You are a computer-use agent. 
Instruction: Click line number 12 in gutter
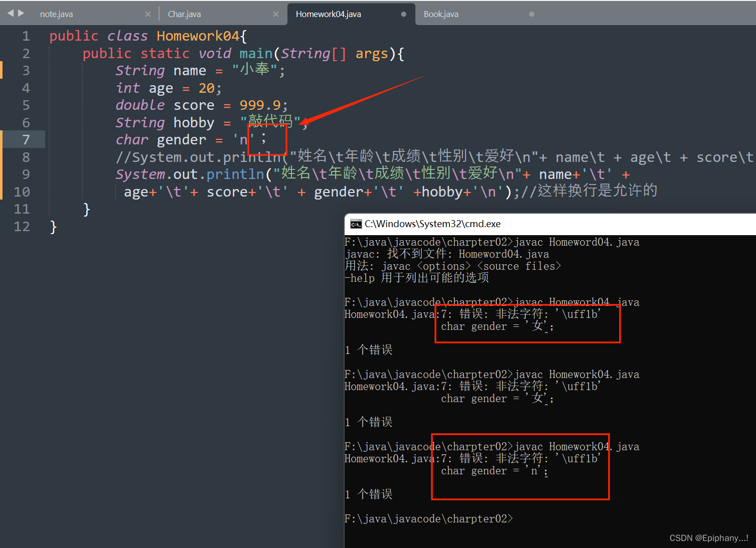pos(22,227)
